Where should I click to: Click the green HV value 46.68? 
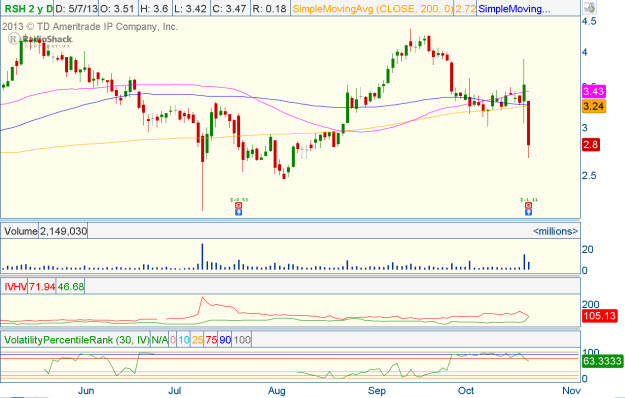71,286
